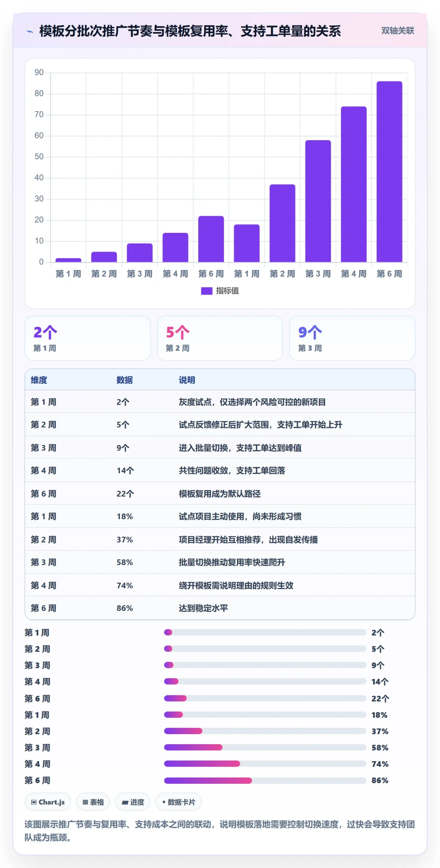Image resolution: width=440 pixels, height=868 pixels.
Task: Click the progress bar labeled 86%
Action: pos(265,781)
